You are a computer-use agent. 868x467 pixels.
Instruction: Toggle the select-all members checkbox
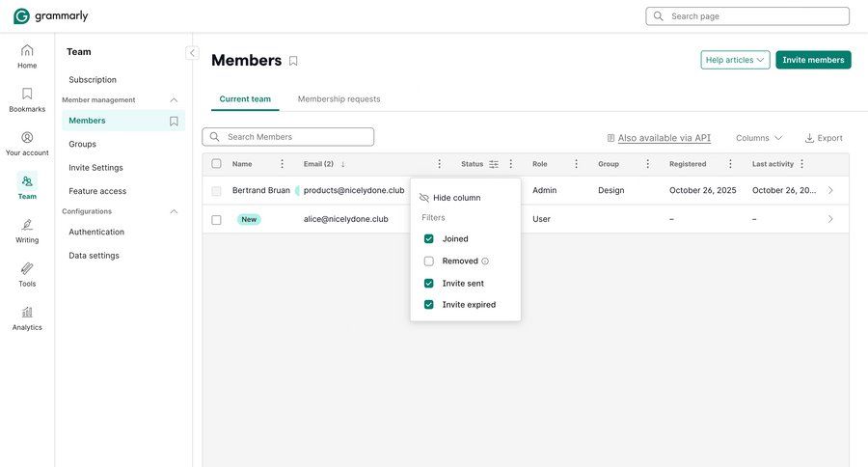(216, 163)
